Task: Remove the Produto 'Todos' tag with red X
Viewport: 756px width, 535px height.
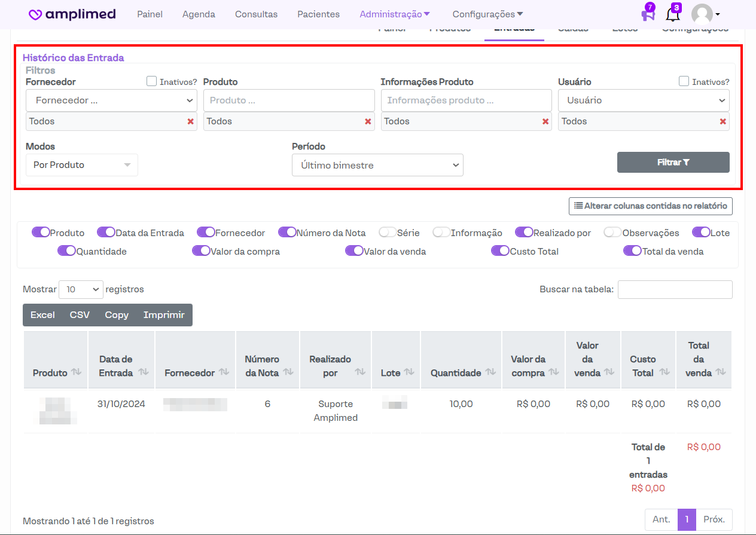Action: [x=368, y=121]
